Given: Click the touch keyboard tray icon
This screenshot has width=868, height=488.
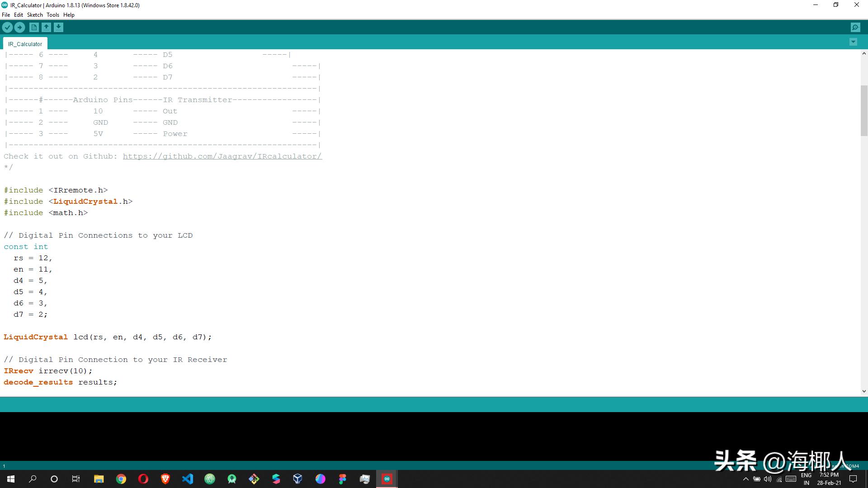Looking at the screenshot, I should pos(790,479).
